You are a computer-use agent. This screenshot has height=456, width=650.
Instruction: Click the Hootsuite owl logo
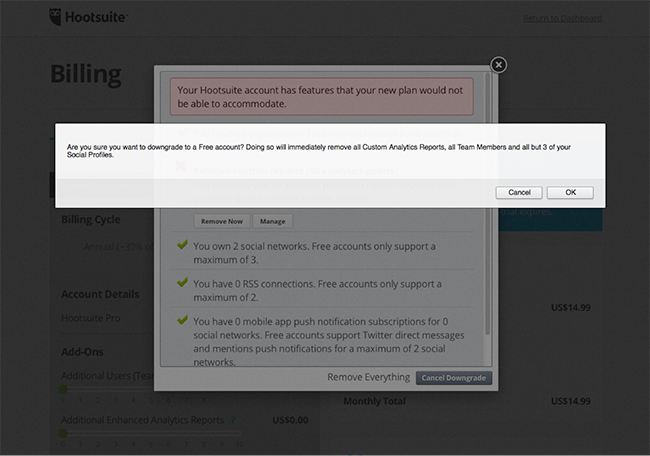tap(55, 17)
